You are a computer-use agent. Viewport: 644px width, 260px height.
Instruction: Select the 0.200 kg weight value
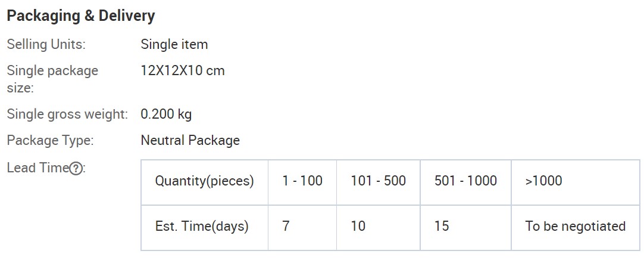(x=166, y=114)
